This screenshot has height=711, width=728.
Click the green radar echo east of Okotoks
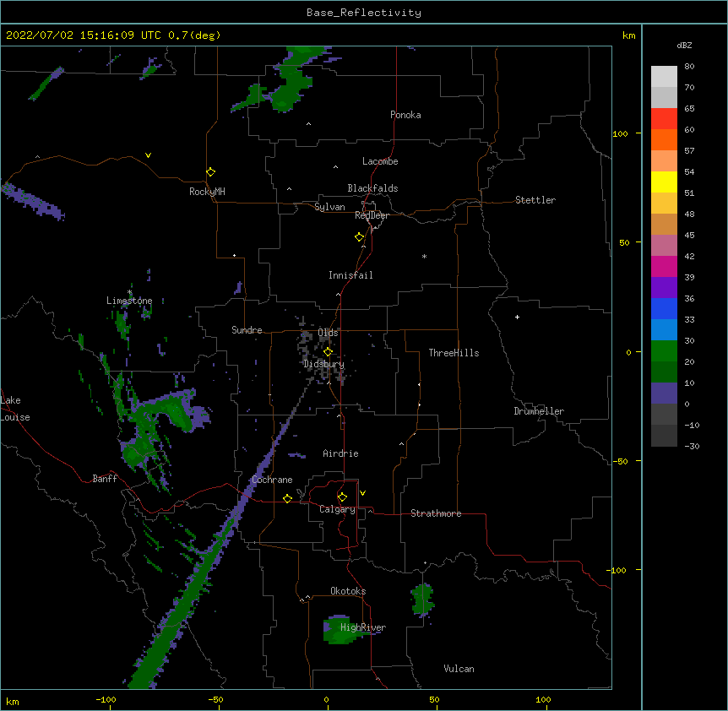pyautogui.click(x=422, y=600)
